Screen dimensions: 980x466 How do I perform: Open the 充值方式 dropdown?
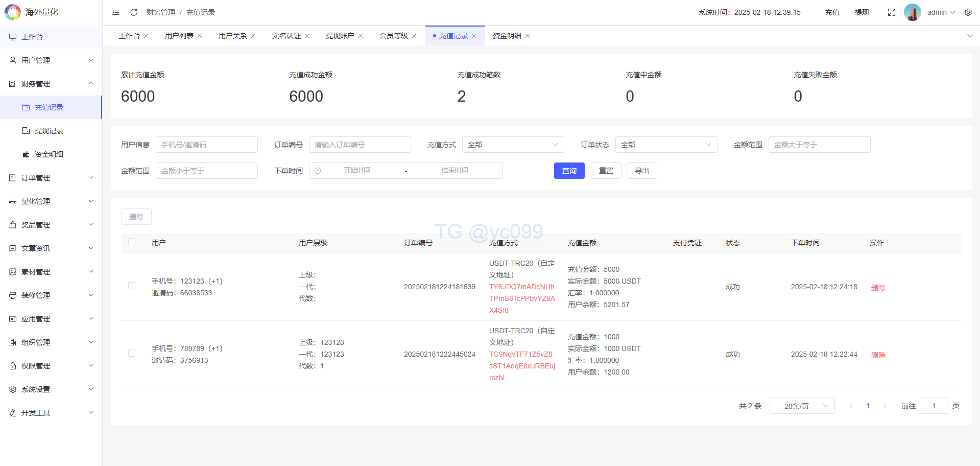[513, 145]
